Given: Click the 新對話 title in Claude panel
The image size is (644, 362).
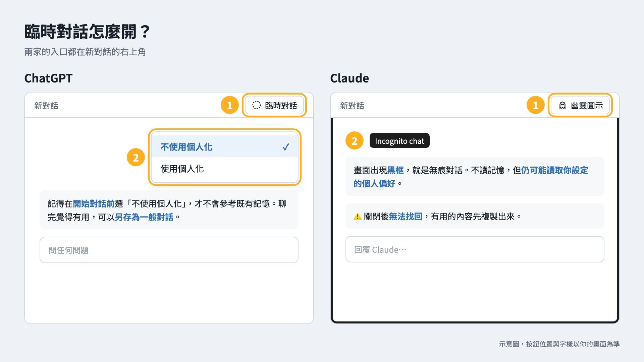Looking at the screenshot, I should coord(352,106).
